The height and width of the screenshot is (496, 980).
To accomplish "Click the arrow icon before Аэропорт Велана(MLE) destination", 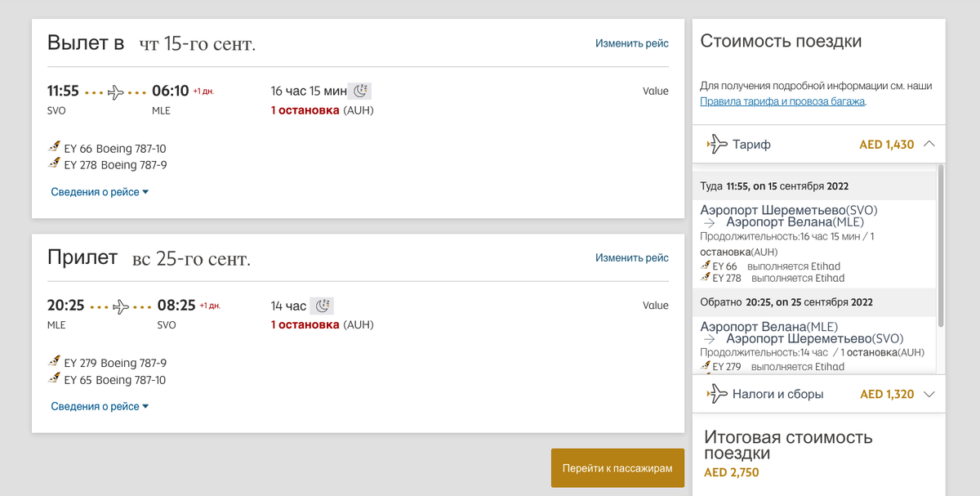I will (709, 222).
